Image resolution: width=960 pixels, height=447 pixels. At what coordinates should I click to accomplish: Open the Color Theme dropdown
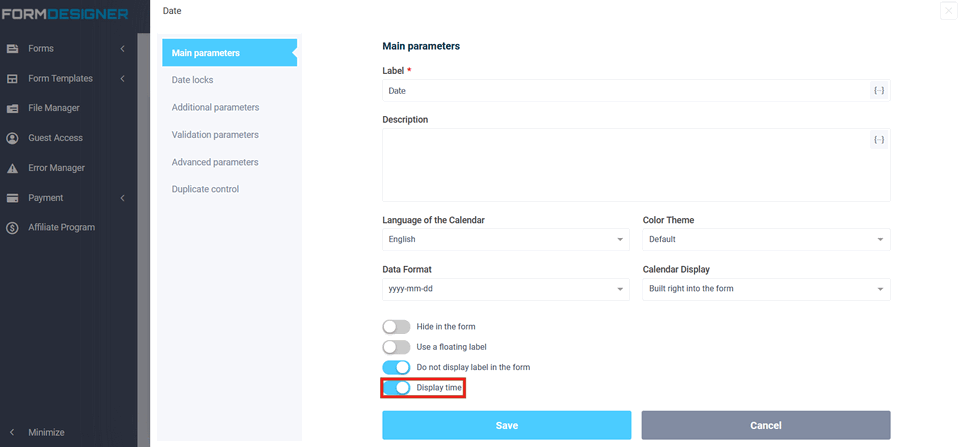(x=766, y=240)
